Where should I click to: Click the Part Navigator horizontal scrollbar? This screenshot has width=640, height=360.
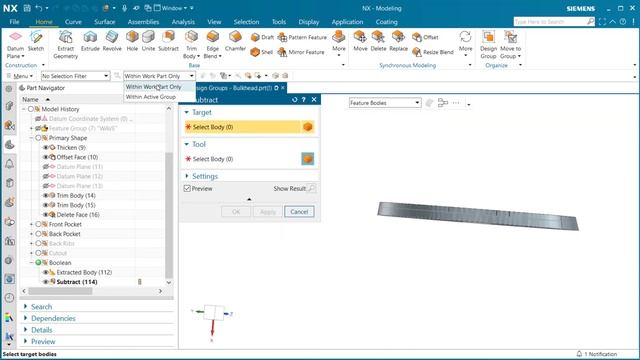pyautogui.click(x=60, y=291)
